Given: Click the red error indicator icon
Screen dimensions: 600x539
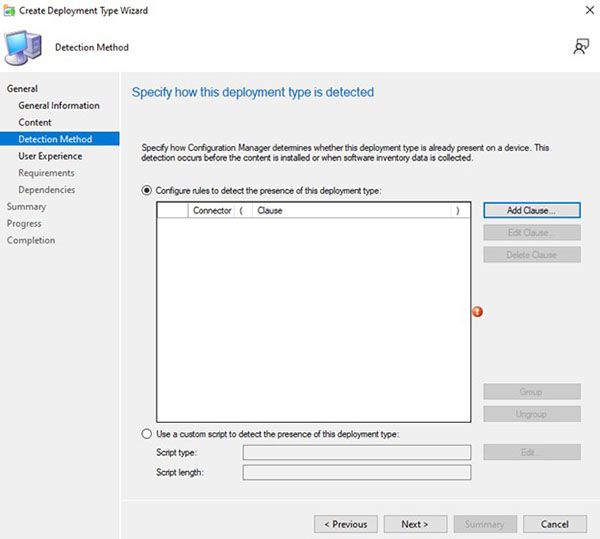Looking at the screenshot, I should pos(477,312).
